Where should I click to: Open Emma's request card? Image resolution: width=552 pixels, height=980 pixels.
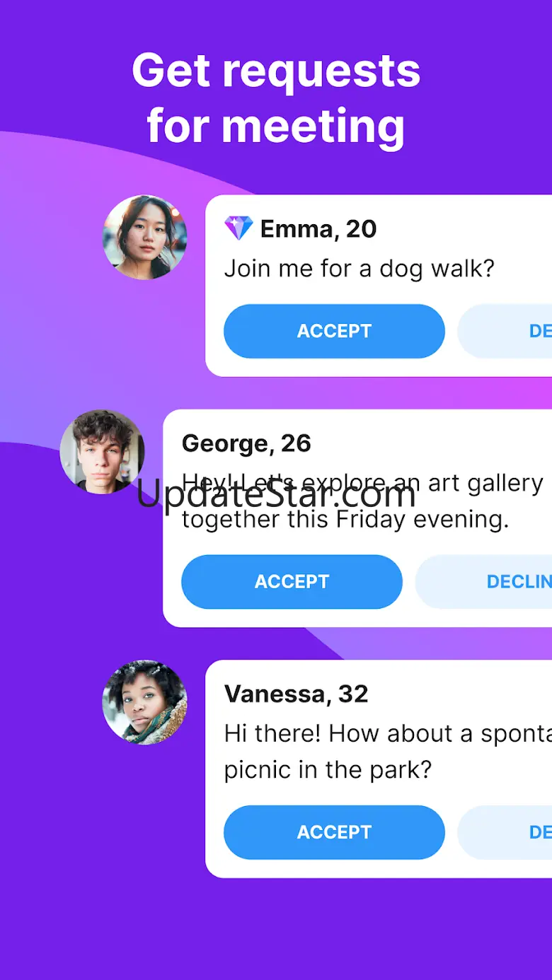tap(379, 286)
